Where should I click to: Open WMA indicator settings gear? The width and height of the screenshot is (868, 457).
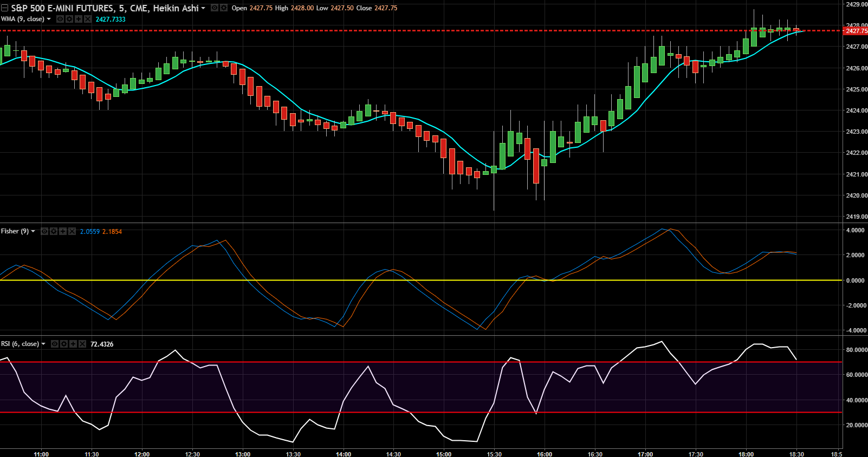coord(69,19)
